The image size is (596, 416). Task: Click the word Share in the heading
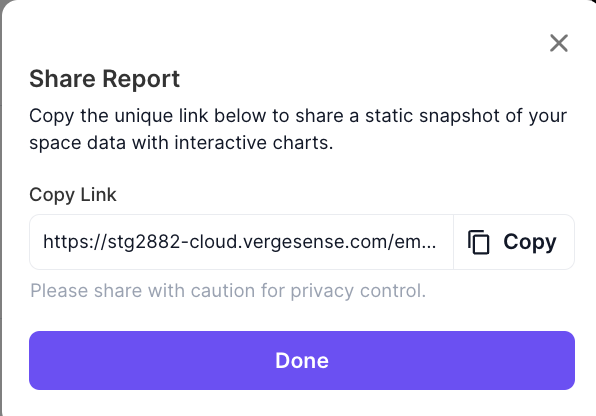pyautogui.click(x=62, y=79)
